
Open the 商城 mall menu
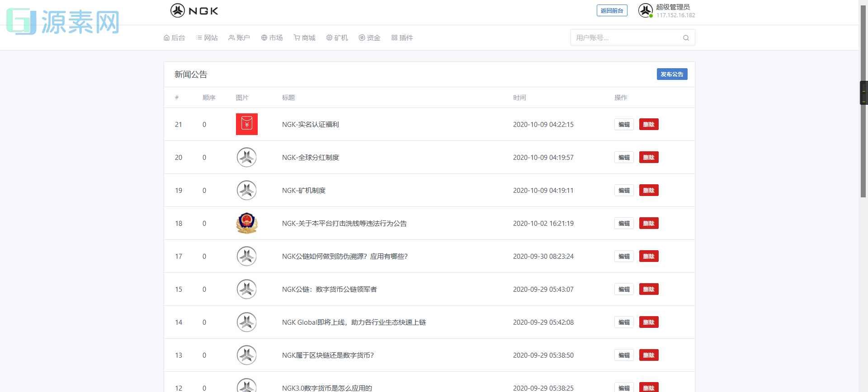pyautogui.click(x=304, y=38)
